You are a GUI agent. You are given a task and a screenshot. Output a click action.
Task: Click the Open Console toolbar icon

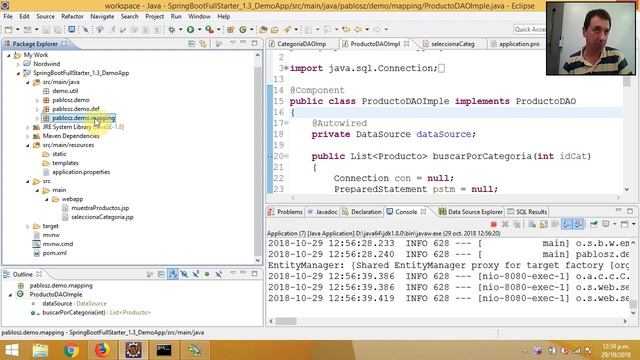pos(624,224)
